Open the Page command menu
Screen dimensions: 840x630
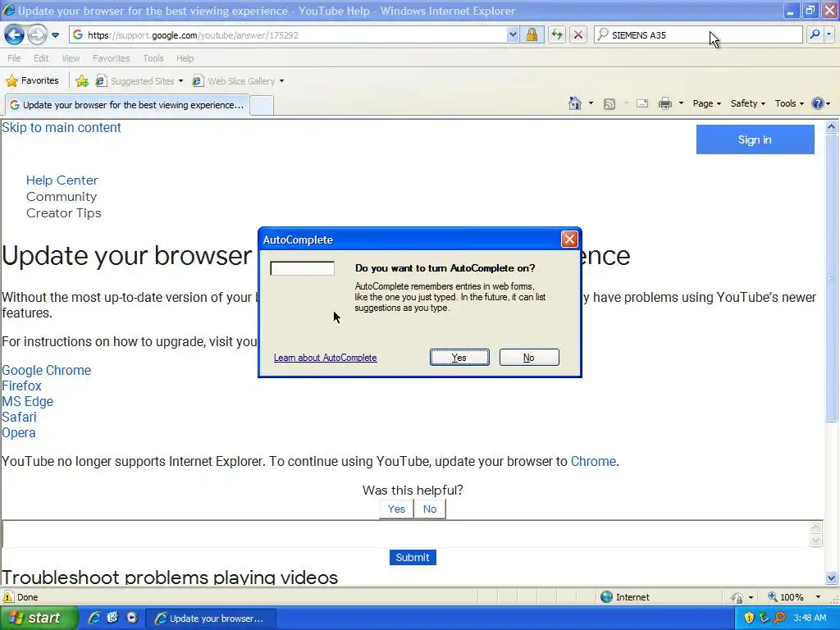pos(706,103)
